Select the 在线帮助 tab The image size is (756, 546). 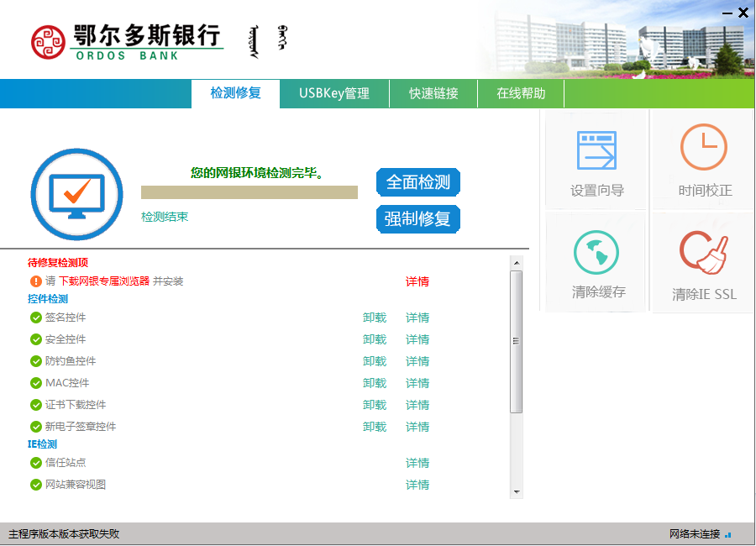[521, 93]
